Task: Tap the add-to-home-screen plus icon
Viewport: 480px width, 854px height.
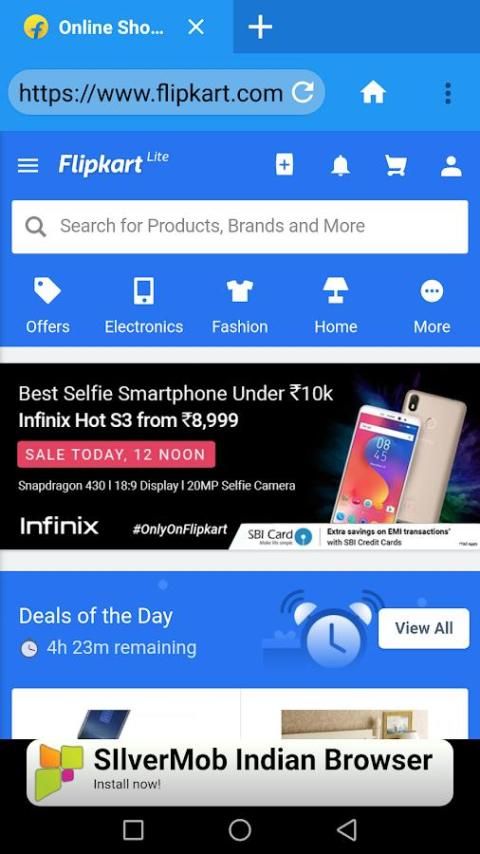Action: coord(284,164)
